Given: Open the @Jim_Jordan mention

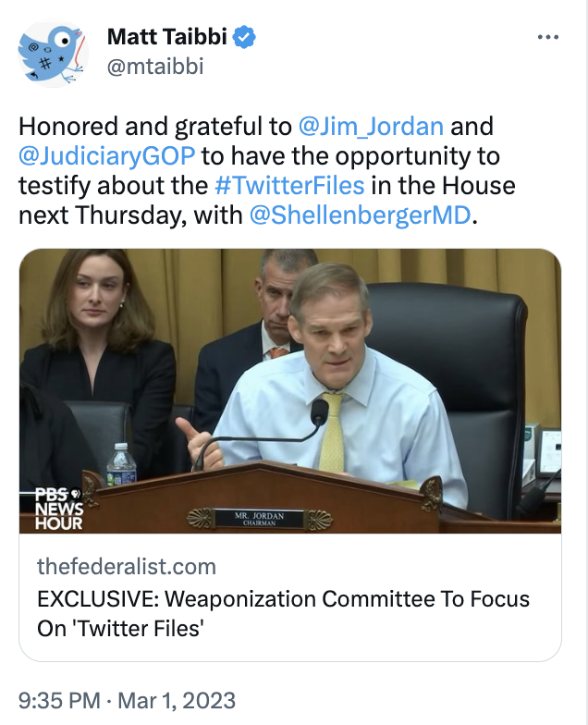Looking at the screenshot, I should [371, 127].
